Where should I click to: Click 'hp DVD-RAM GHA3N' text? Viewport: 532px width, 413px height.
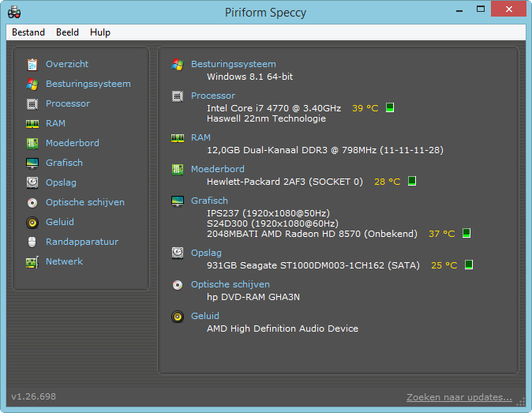coord(253,297)
